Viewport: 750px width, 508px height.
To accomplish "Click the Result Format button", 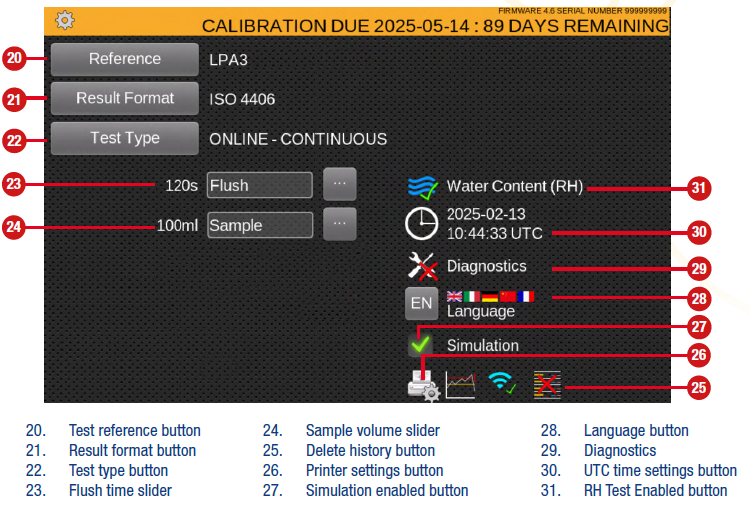I will pos(125,98).
